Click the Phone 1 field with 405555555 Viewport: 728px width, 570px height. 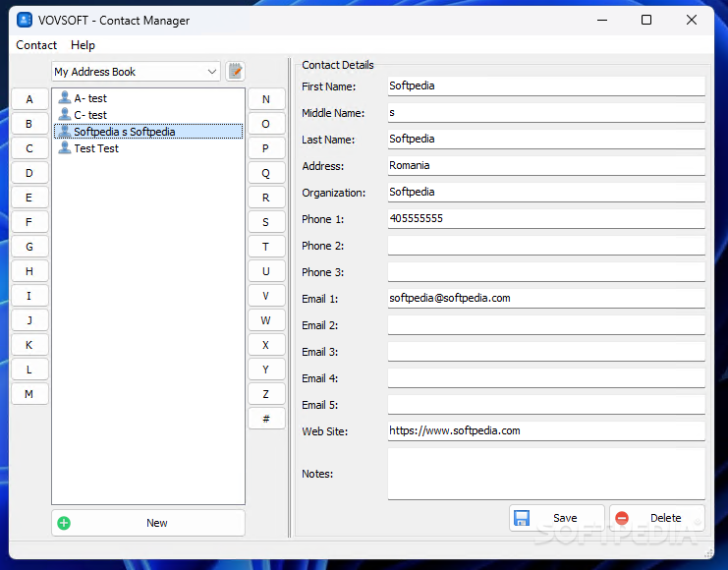coord(546,218)
